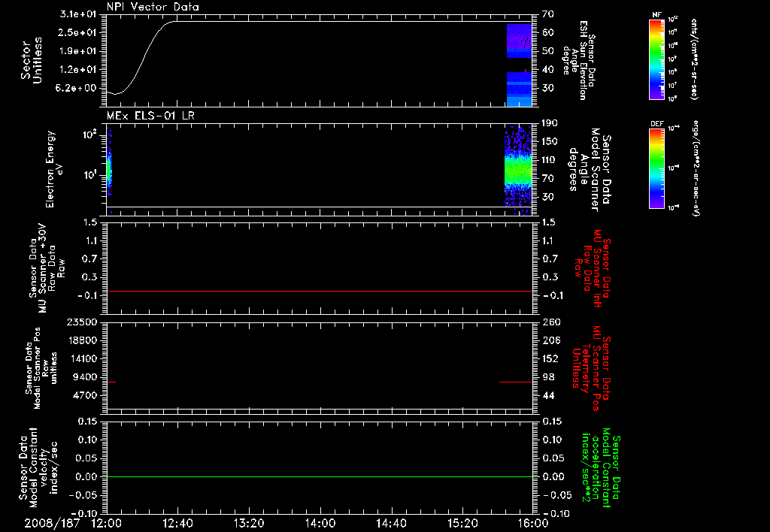Click the Electron Energy eV axis label

[x=54, y=169]
